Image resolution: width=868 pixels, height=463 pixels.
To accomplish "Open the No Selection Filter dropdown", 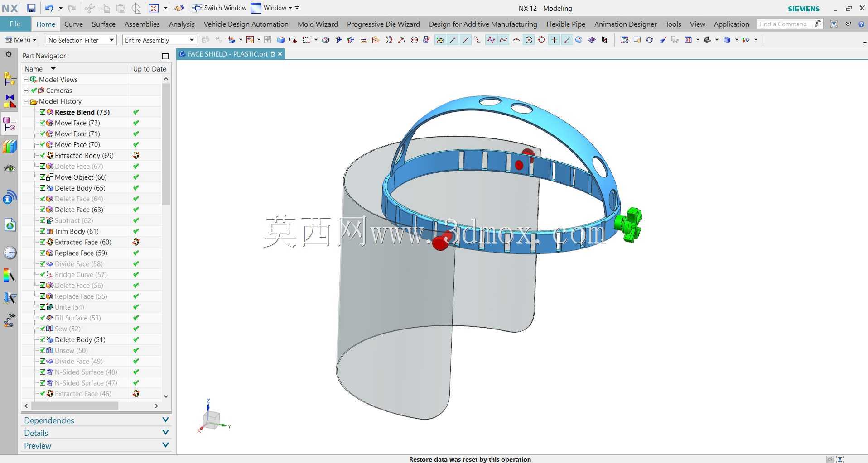I will coord(81,40).
